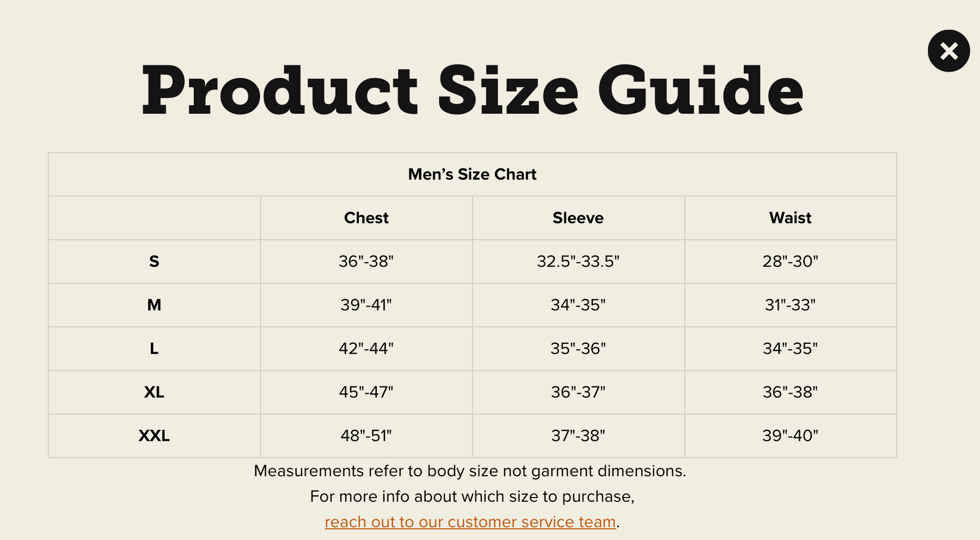This screenshot has height=540, width=980.
Task: Click the Product Size Guide heading
Action: 472,90
